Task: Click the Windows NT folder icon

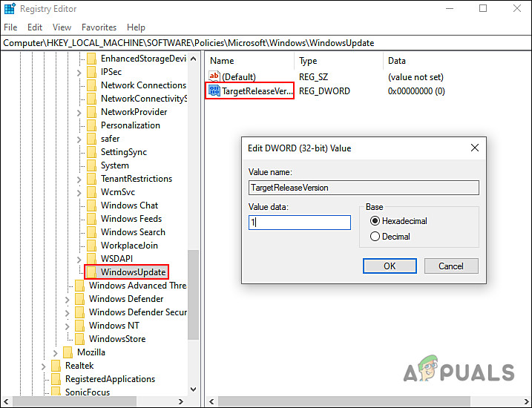Action: point(79,325)
